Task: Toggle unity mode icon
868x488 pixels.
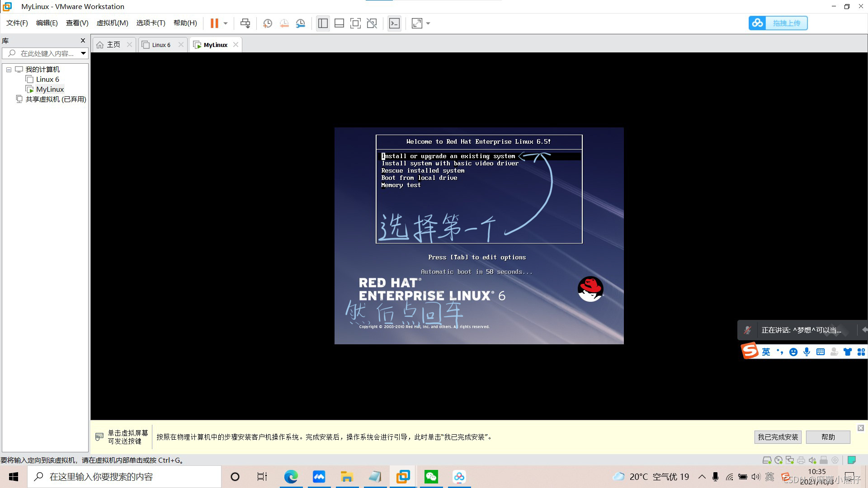Action: point(372,23)
